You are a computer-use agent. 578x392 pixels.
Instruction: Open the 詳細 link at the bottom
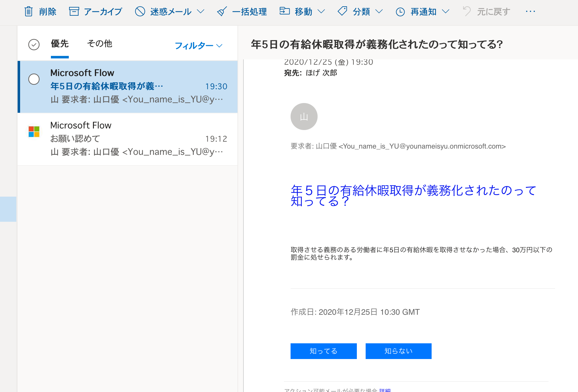(x=385, y=389)
